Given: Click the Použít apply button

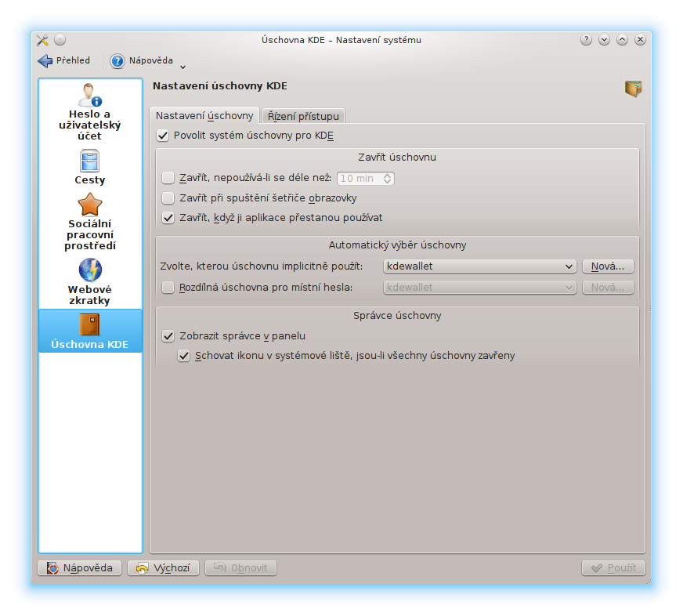Looking at the screenshot, I should click(613, 568).
